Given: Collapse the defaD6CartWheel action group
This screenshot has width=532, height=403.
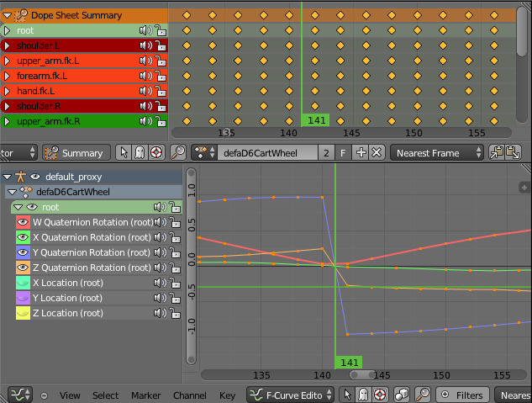Looking at the screenshot, I should [x=12, y=192].
